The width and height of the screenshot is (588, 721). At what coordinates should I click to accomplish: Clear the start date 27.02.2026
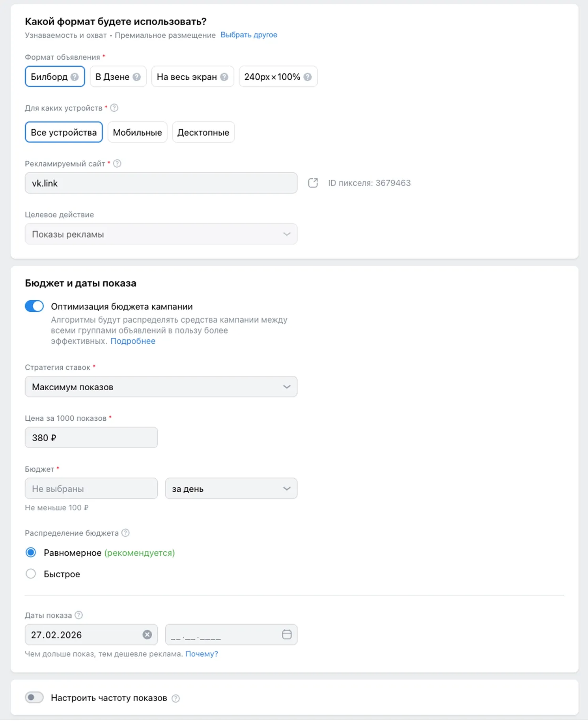pos(147,635)
